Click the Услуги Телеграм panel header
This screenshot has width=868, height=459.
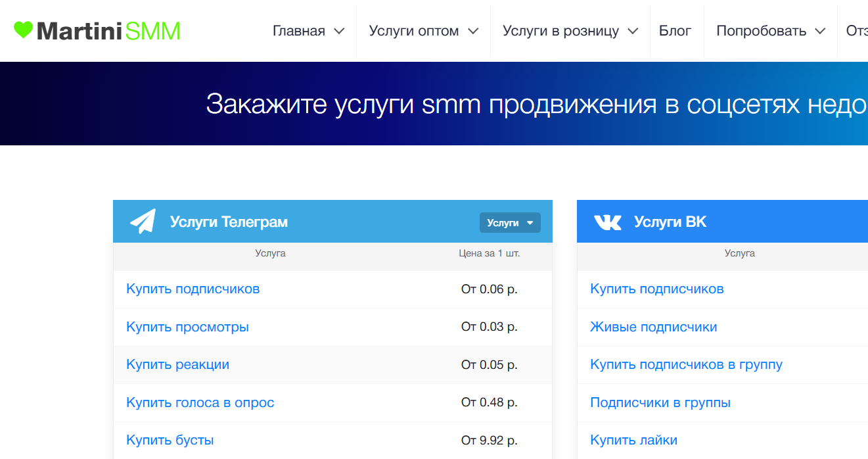(x=332, y=222)
